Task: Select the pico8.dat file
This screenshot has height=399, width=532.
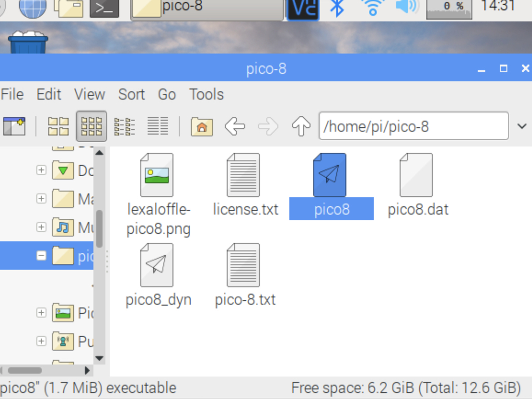Action: pyautogui.click(x=418, y=185)
